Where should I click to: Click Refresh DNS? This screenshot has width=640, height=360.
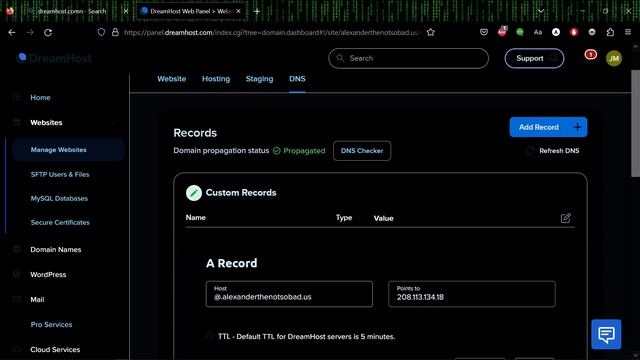click(553, 151)
